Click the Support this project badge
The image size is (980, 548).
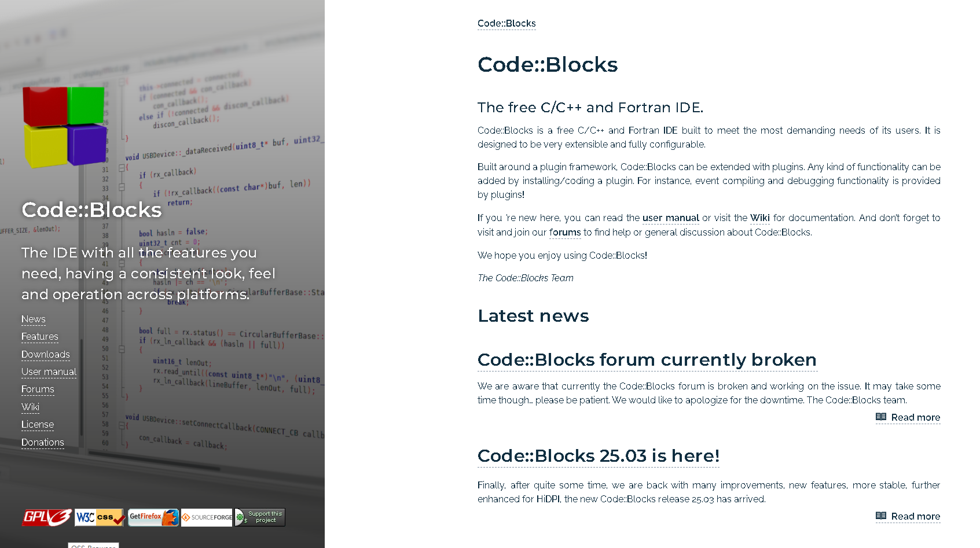point(260,517)
